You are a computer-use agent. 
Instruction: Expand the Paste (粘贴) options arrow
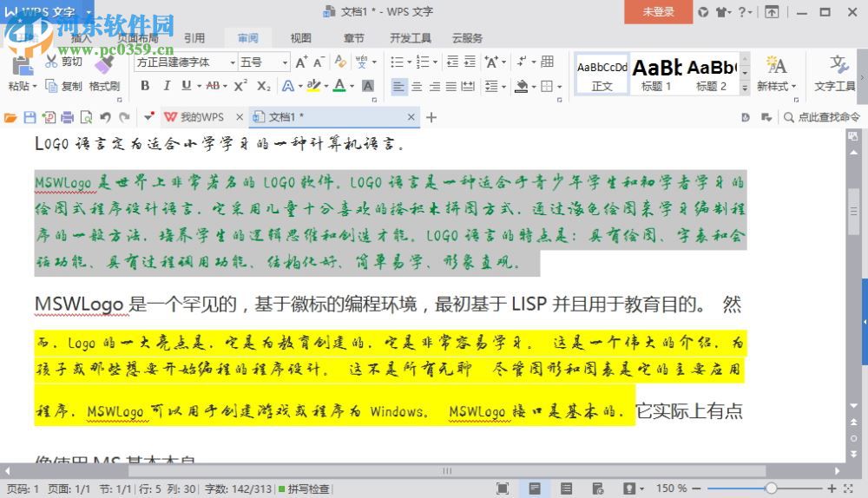35,86
